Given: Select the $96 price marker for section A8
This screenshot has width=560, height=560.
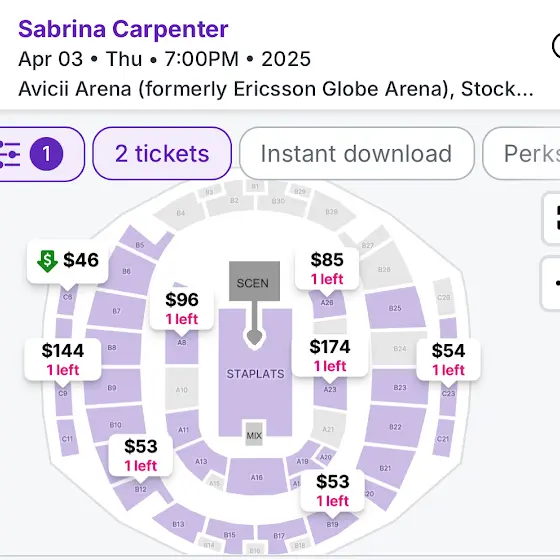Looking at the screenshot, I should [182, 308].
